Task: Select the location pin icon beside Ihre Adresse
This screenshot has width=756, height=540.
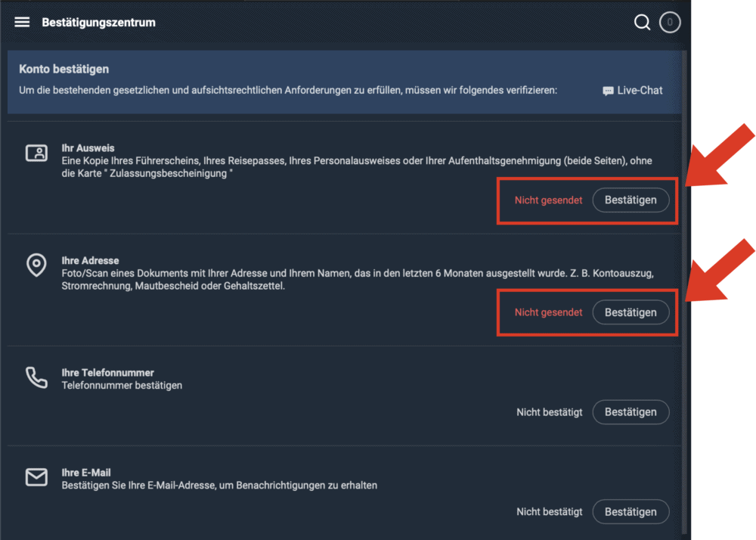Action: (36, 265)
